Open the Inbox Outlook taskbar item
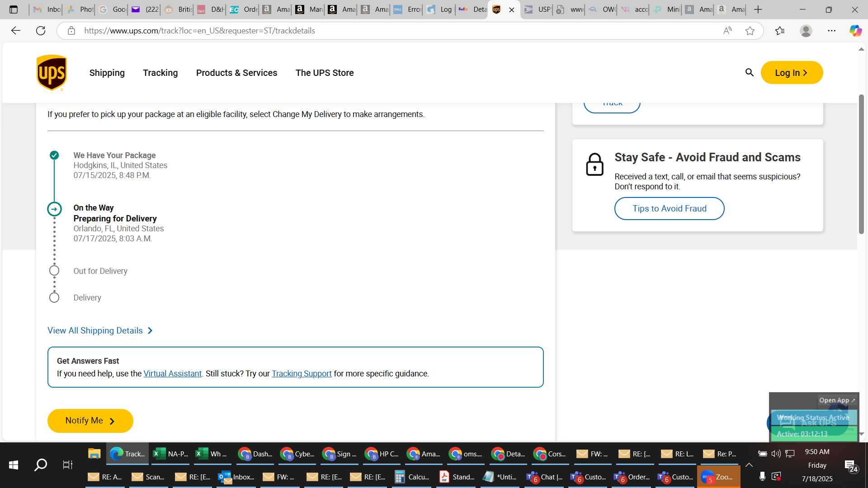The image size is (868, 488). [x=236, y=477]
